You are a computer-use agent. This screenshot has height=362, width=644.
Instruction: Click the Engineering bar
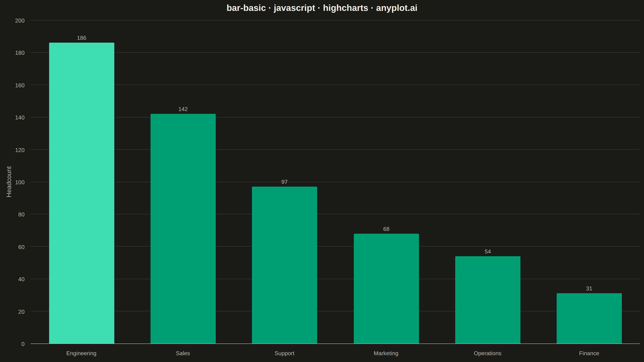(x=82, y=193)
